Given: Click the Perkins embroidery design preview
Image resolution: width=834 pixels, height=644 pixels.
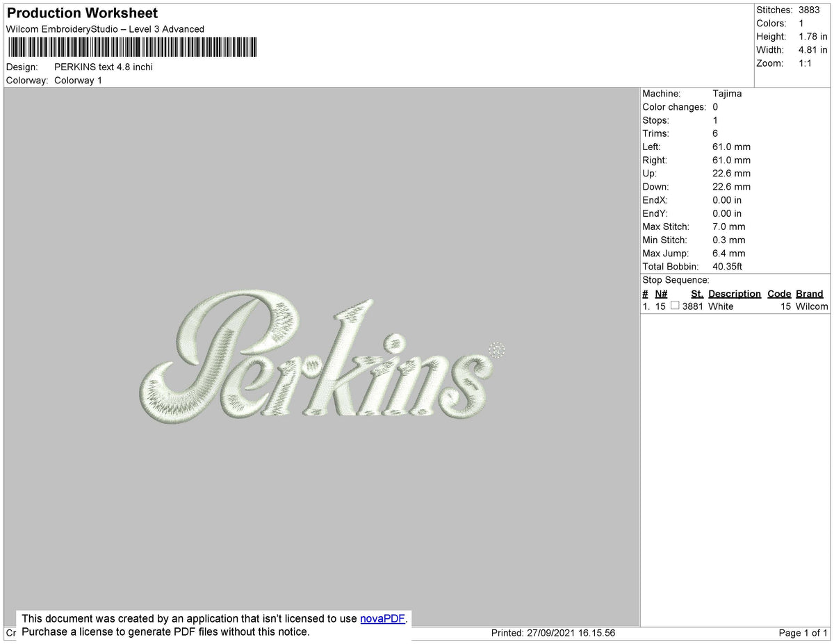Looking at the screenshot, I should [x=322, y=358].
